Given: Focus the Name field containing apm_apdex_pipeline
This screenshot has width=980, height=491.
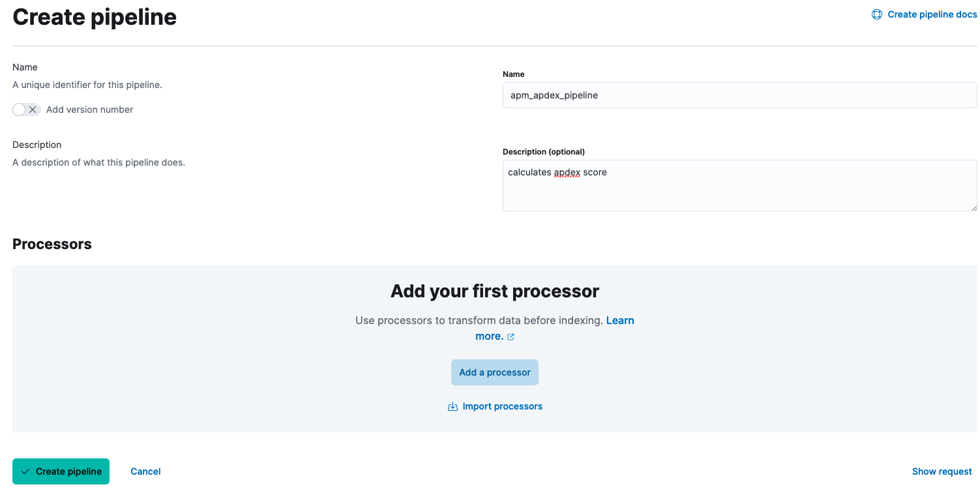Looking at the screenshot, I should coord(739,95).
